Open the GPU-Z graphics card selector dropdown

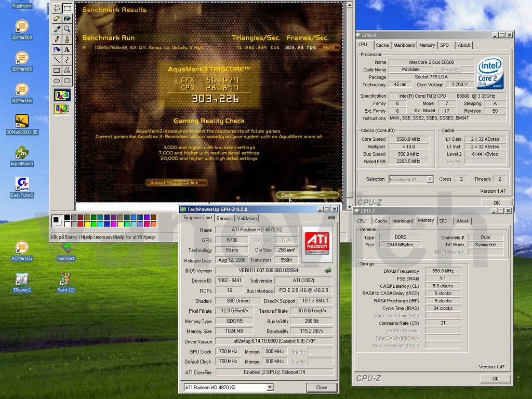[x=270, y=387]
